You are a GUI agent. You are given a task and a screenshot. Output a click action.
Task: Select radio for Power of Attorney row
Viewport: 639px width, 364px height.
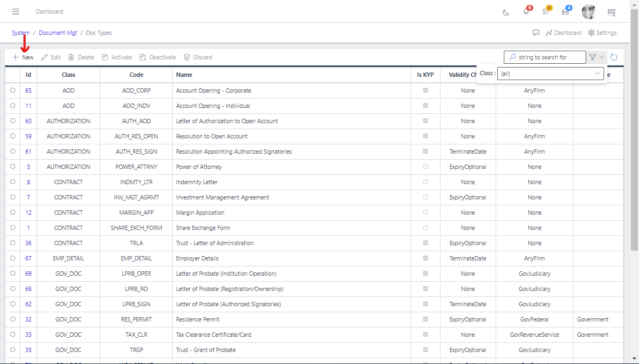click(x=13, y=167)
